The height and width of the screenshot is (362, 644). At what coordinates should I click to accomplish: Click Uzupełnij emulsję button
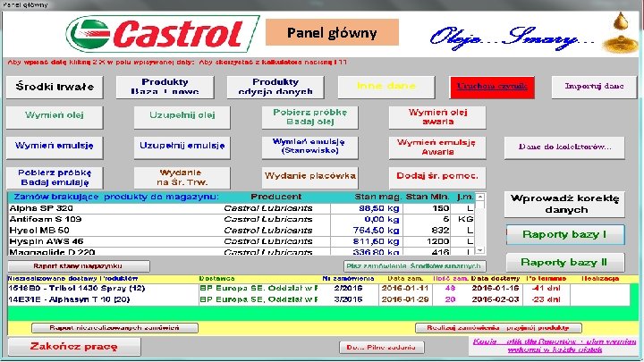[x=182, y=147]
